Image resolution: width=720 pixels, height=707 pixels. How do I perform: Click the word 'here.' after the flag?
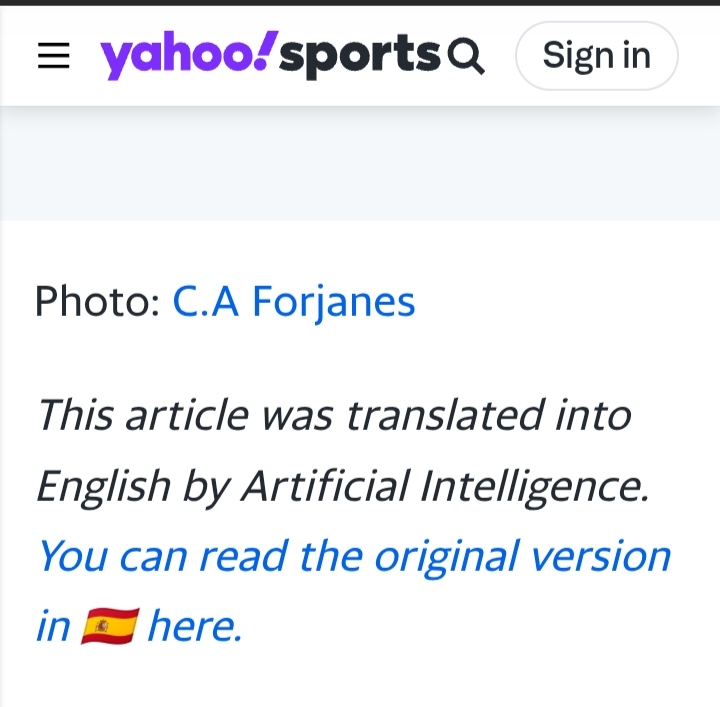195,627
